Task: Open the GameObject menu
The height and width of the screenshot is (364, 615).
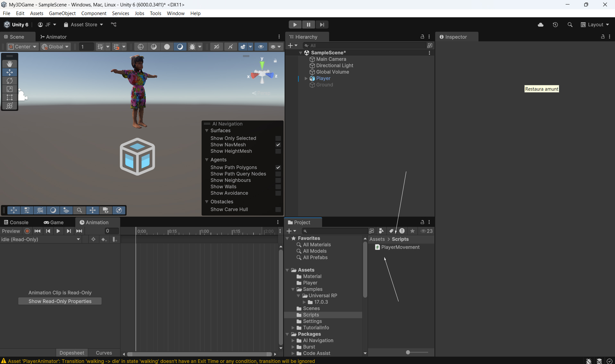Action: pos(62,13)
